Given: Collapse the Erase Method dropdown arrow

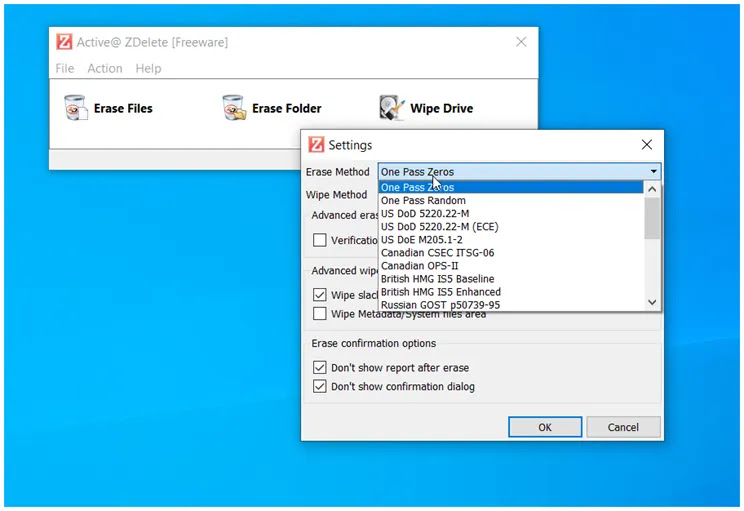Looking at the screenshot, I should (x=653, y=171).
